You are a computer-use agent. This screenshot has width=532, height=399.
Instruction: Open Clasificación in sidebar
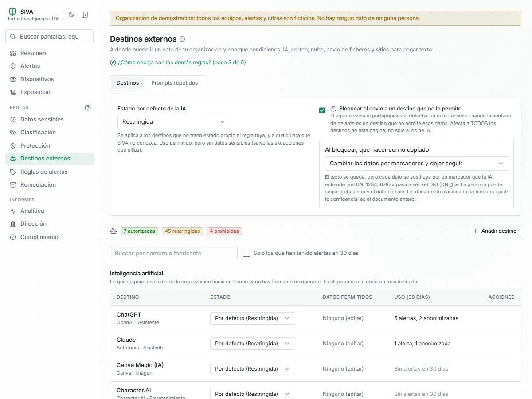[49, 133]
